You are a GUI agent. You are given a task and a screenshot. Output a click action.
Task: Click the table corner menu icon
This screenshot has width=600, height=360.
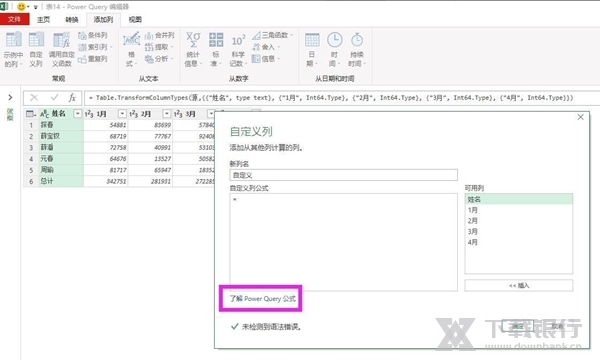coord(31,114)
